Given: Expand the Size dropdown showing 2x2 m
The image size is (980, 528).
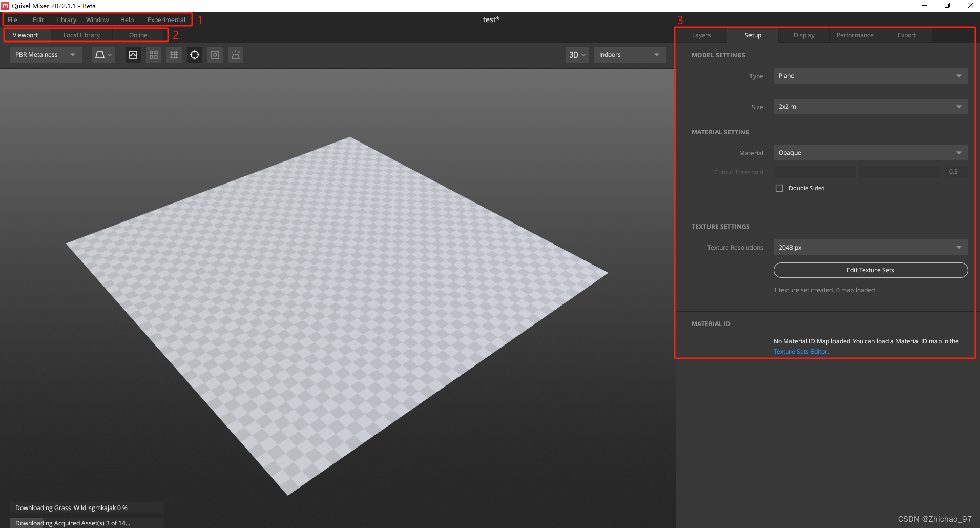Looking at the screenshot, I should tap(869, 106).
